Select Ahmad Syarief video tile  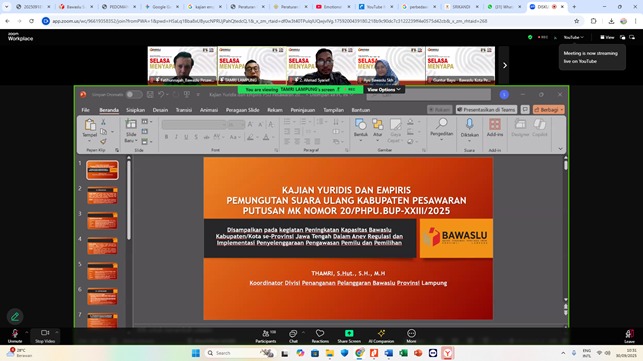(321, 66)
